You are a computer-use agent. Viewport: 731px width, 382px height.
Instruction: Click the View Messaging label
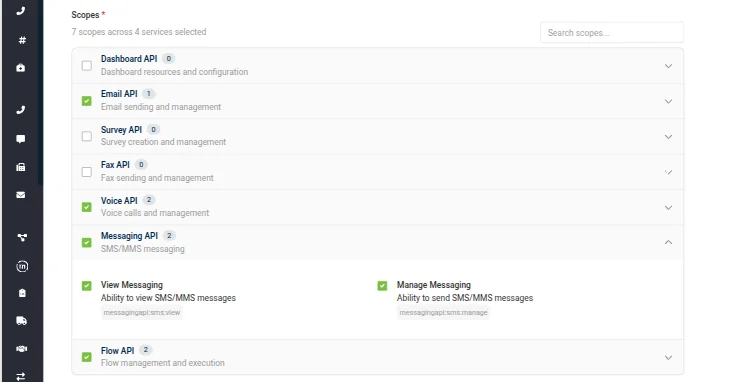(132, 285)
